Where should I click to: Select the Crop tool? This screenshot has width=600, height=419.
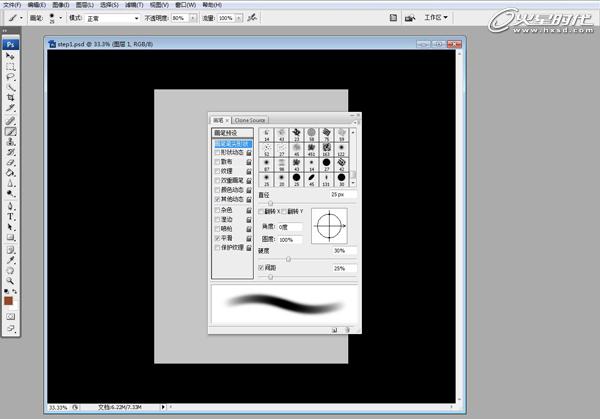pos(10,98)
